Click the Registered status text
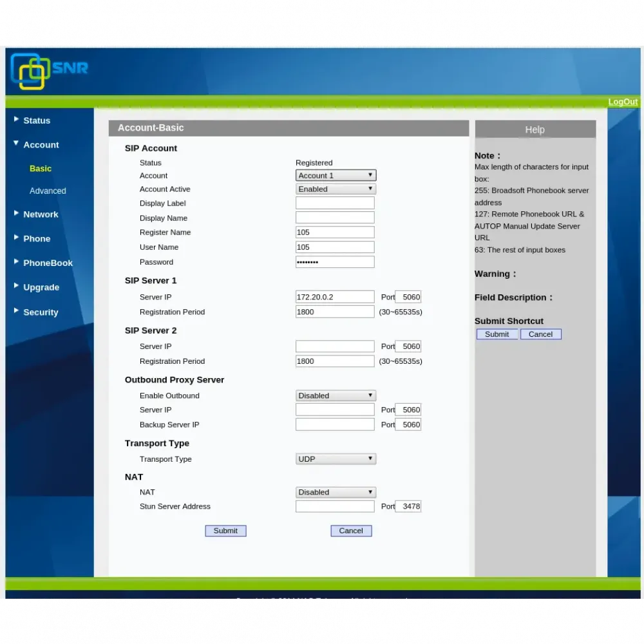This screenshot has width=644, height=644. point(314,163)
